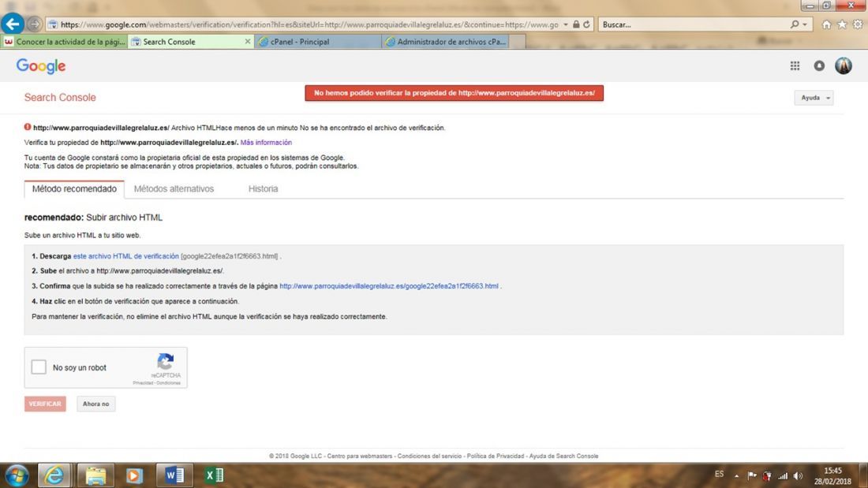Close the Search Console browser tab
This screenshot has width=868, height=488.
[x=248, y=42]
